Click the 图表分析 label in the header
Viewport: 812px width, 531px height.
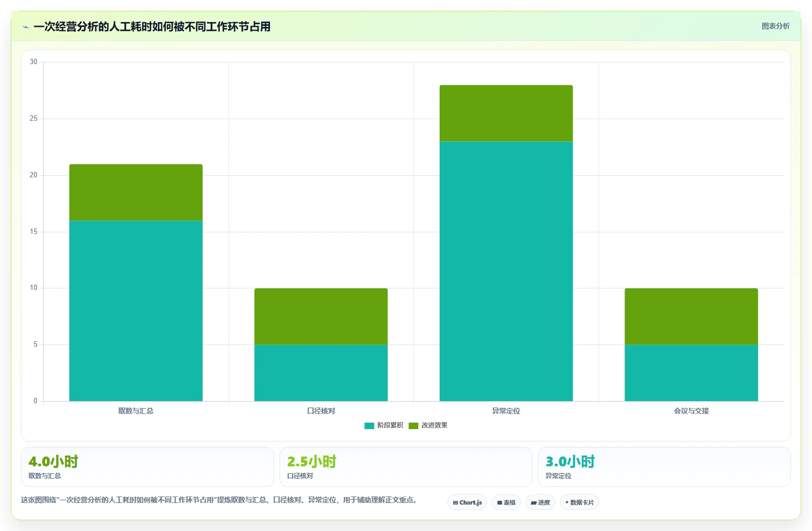click(x=775, y=26)
